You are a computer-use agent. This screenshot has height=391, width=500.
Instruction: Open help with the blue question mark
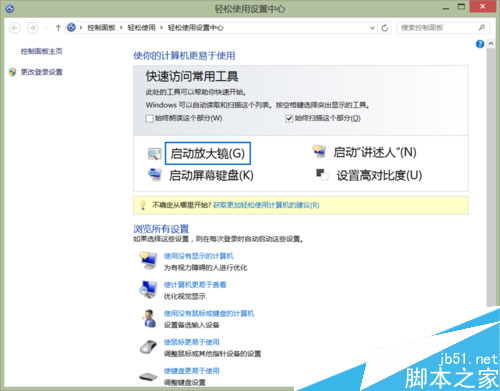click(480, 44)
